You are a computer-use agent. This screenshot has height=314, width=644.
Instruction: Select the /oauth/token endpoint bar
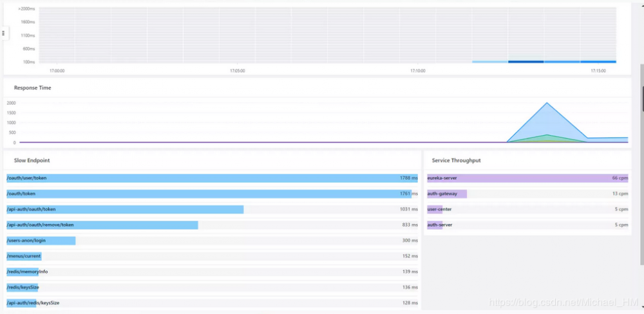click(212, 194)
